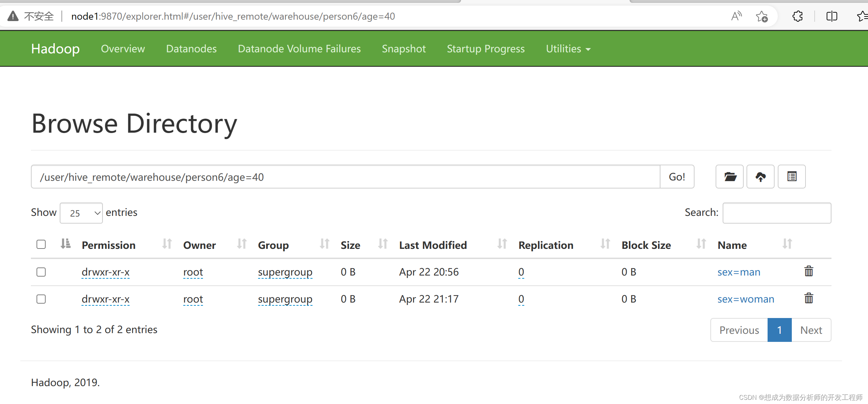Go to the Datanodes page
The width and height of the screenshot is (868, 404).
191,48
